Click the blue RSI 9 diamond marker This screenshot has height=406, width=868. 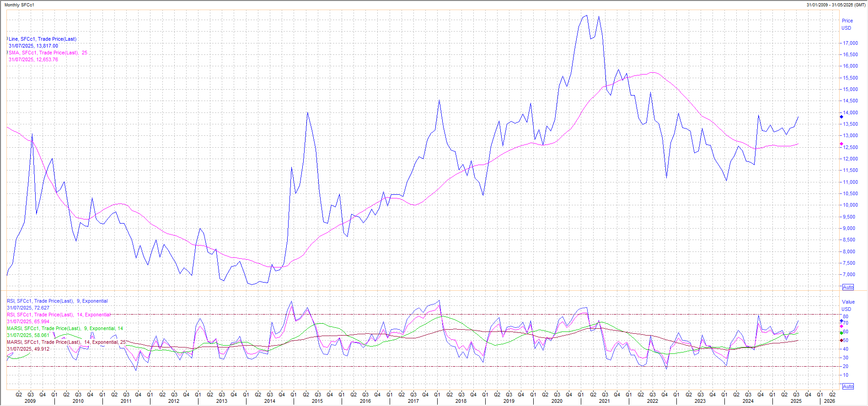pos(841,321)
